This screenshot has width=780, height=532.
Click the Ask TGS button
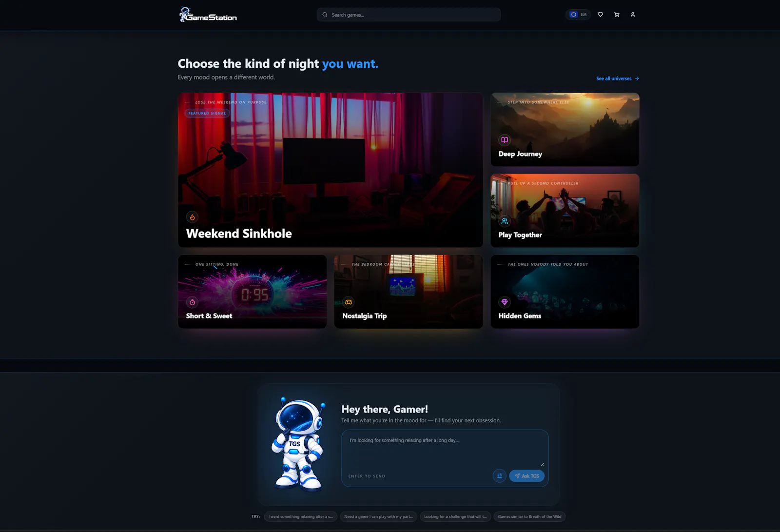[526, 476]
